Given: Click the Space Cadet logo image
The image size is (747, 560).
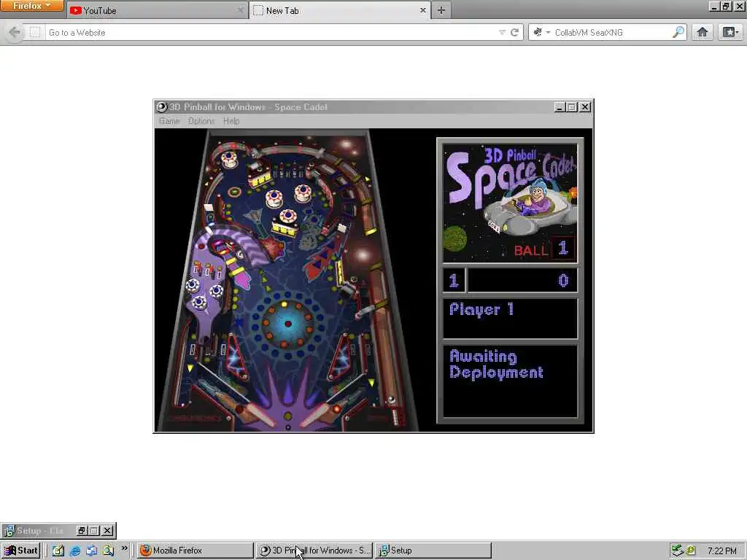Looking at the screenshot, I should pos(510,203).
